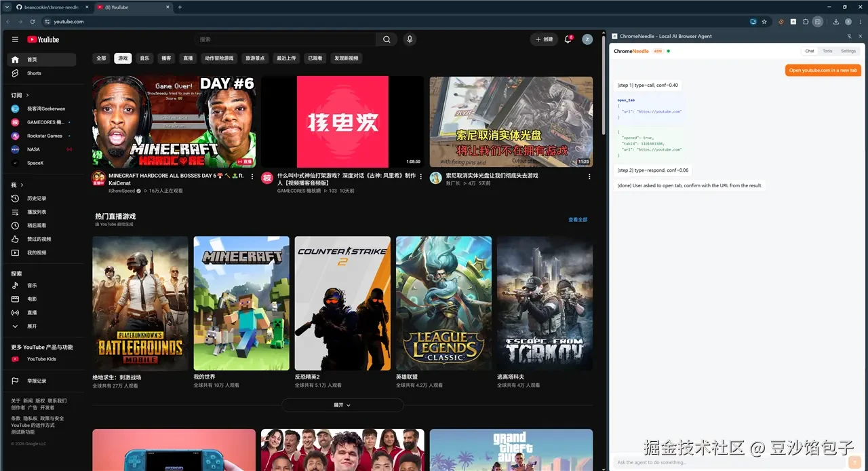The width and height of the screenshot is (868, 471).
Task: Open 电影 (Movies) in sidebar
Action: coord(42,299)
